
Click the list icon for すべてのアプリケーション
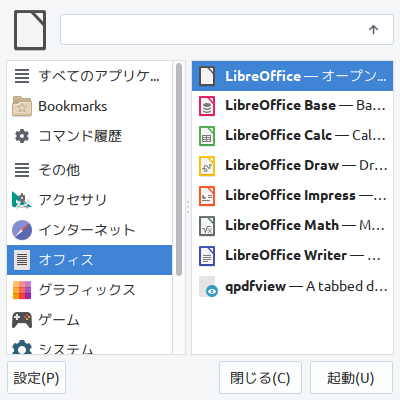tap(22, 76)
